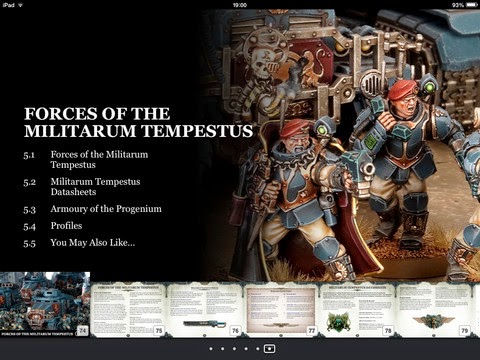
Task: Select page 74 thumbnail with tank image
Action: point(45,304)
